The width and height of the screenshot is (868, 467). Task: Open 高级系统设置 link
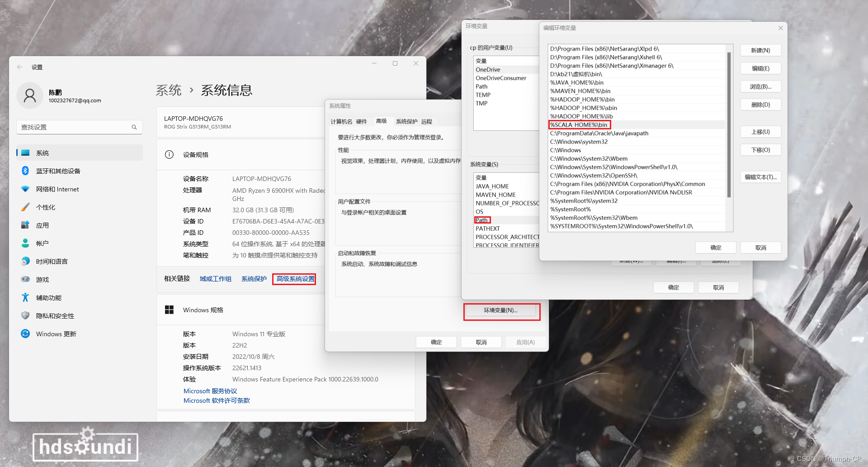296,279
